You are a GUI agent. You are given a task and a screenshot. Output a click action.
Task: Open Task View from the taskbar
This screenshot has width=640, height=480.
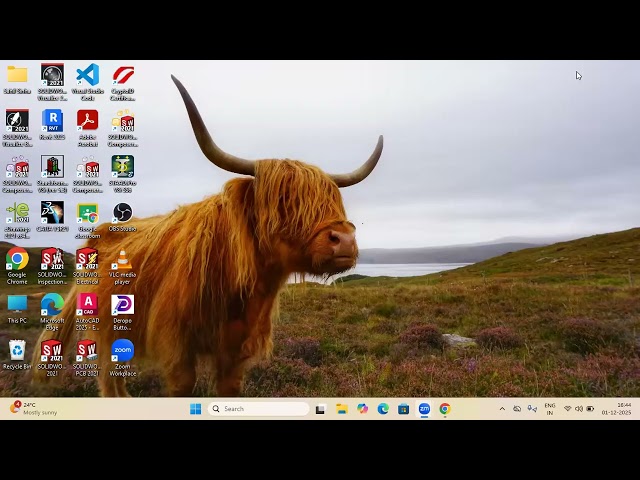pyautogui.click(x=321, y=409)
